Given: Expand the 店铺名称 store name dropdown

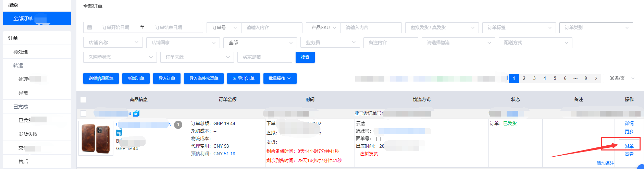Looking at the screenshot, I should point(113,43).
